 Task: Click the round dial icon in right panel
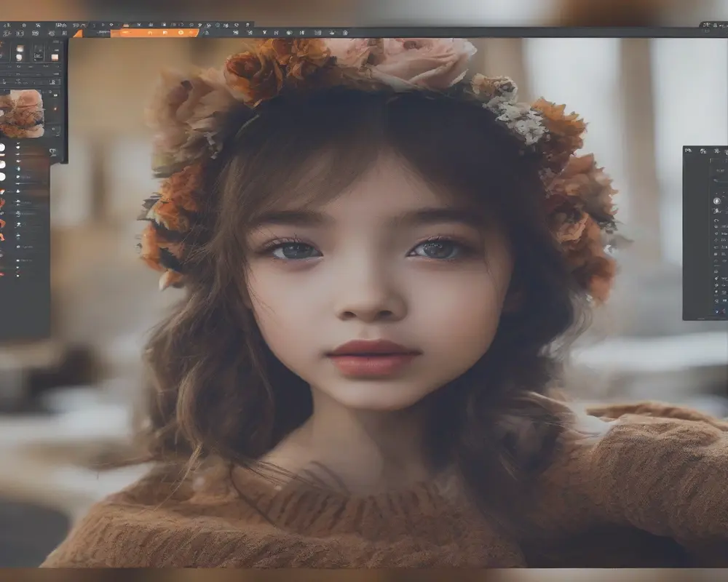point(717,201)
